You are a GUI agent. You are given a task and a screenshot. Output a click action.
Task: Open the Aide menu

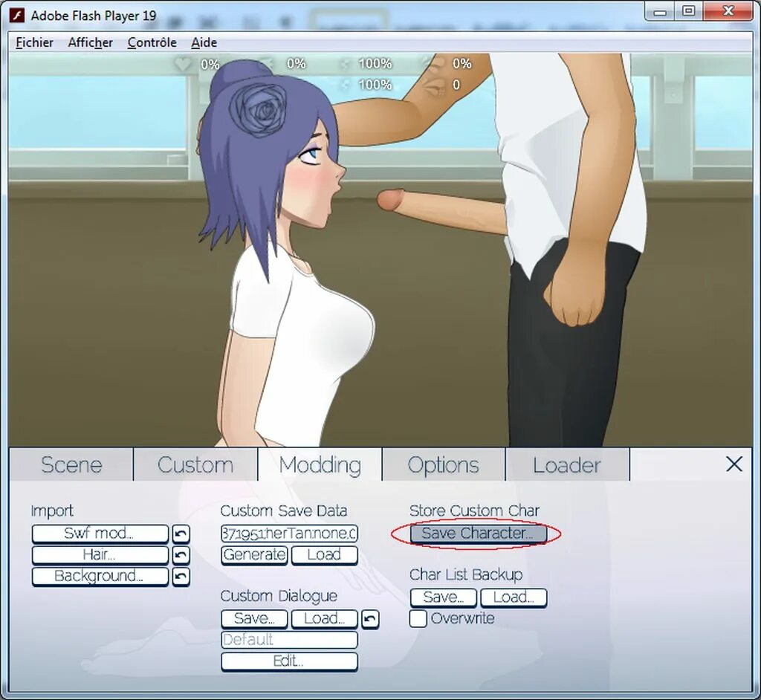[204, 42]
